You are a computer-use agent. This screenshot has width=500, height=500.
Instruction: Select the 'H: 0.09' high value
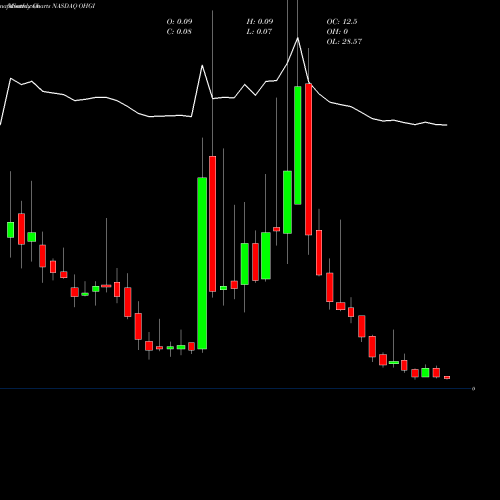(260, 22)
